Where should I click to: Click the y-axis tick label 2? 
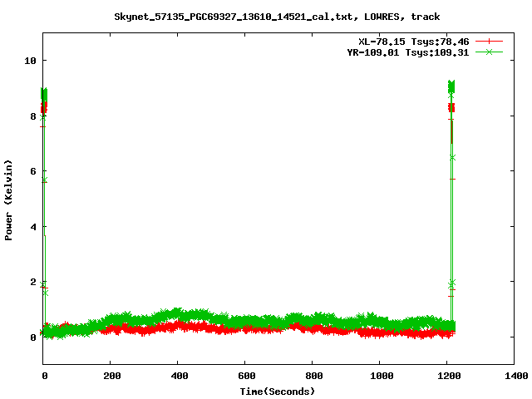click(x=33, y=282)
